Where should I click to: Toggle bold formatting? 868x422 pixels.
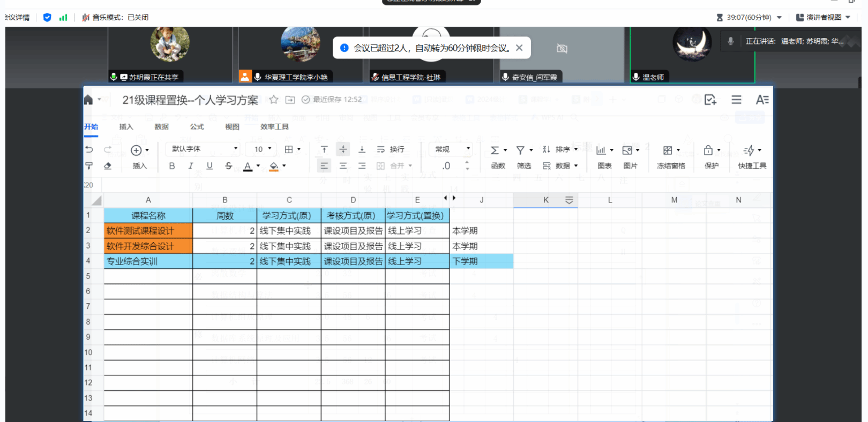(172, 166)
